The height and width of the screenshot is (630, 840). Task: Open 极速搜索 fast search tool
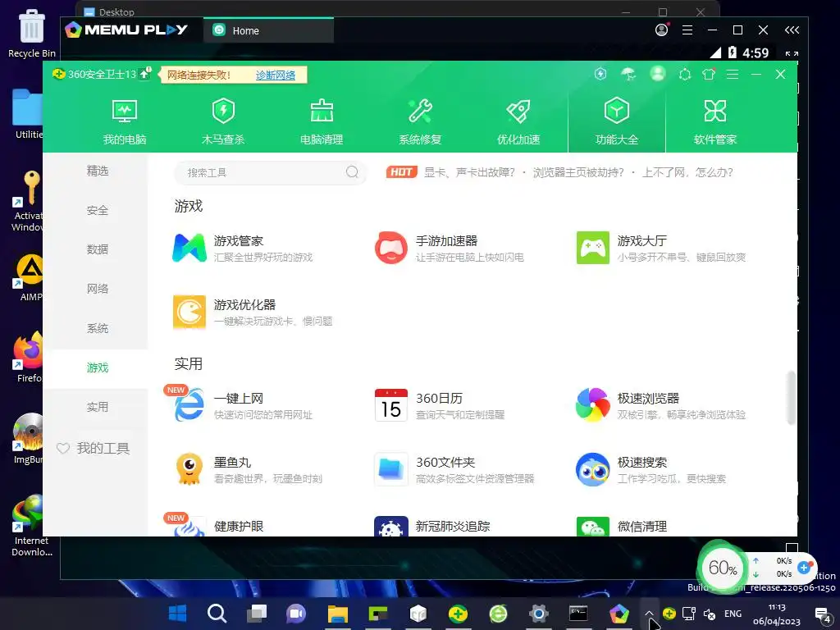[x=651, y=469]
